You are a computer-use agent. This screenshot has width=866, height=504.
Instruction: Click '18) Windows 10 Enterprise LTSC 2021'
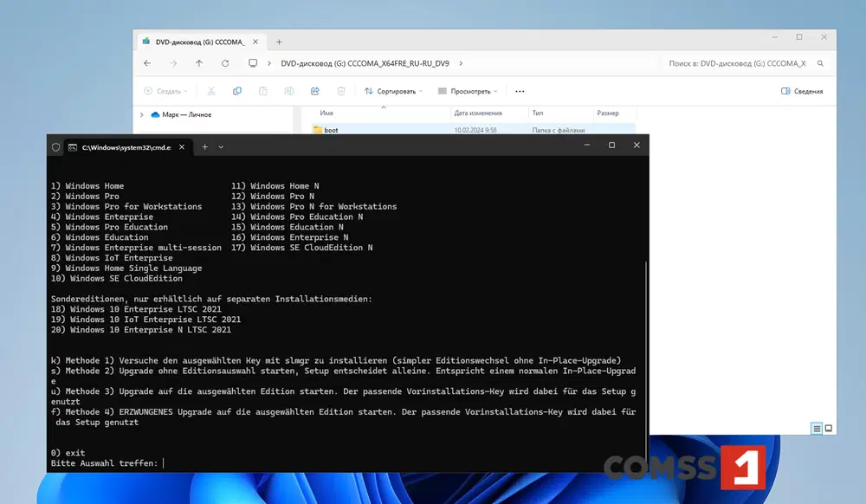click(x=136, y=309)
